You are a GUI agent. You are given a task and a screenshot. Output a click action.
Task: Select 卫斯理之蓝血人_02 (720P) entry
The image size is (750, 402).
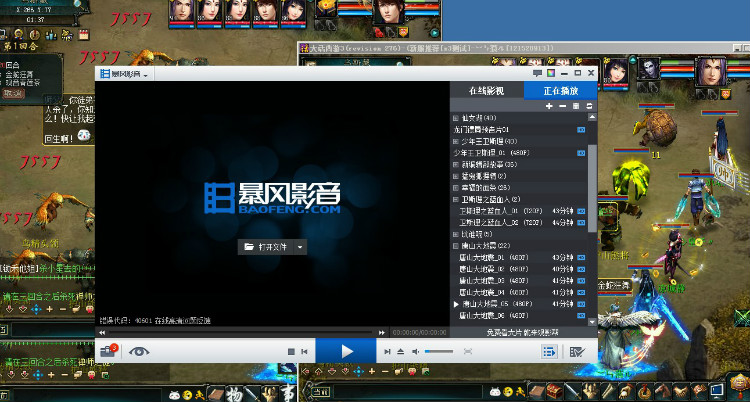coord(519,223)
